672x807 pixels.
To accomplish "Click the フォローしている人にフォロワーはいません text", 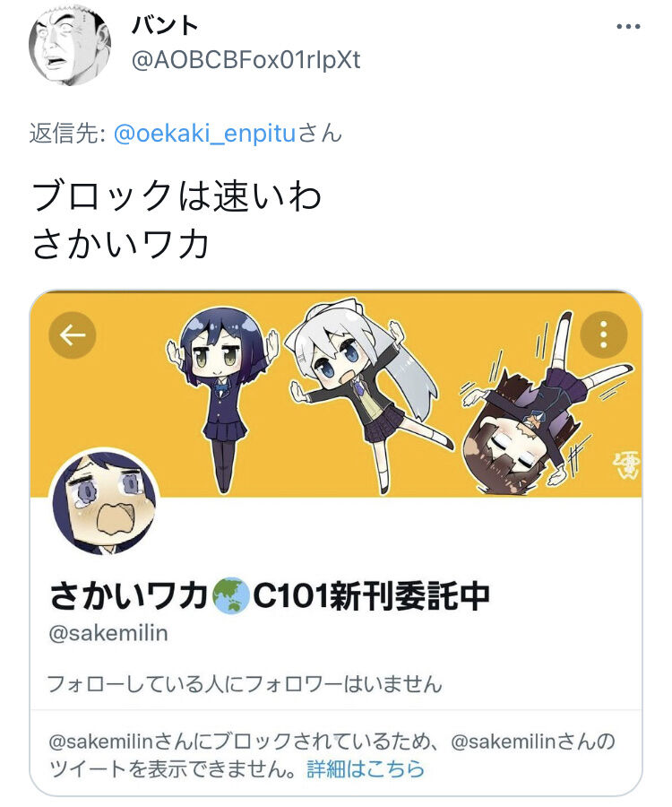I will coord(245,684).
